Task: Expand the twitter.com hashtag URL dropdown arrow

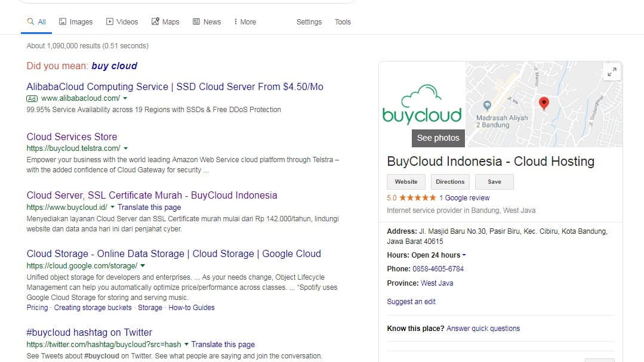Action: (x=186, y=344)
